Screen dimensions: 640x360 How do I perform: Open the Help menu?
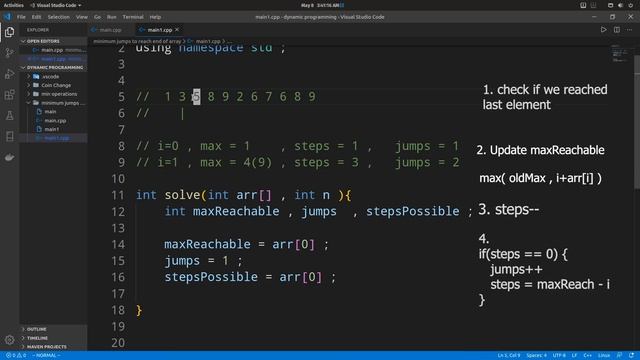point(155,17)
